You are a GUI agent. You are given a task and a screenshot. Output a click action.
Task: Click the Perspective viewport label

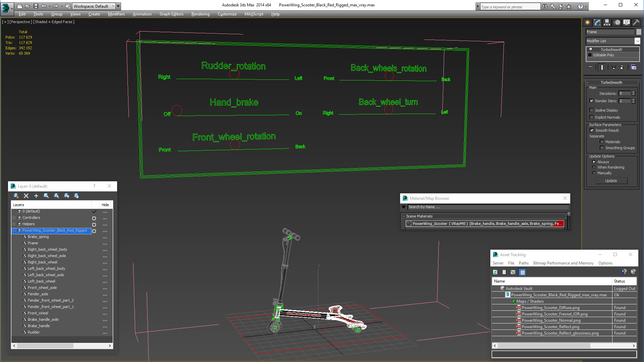coord(21,22)
